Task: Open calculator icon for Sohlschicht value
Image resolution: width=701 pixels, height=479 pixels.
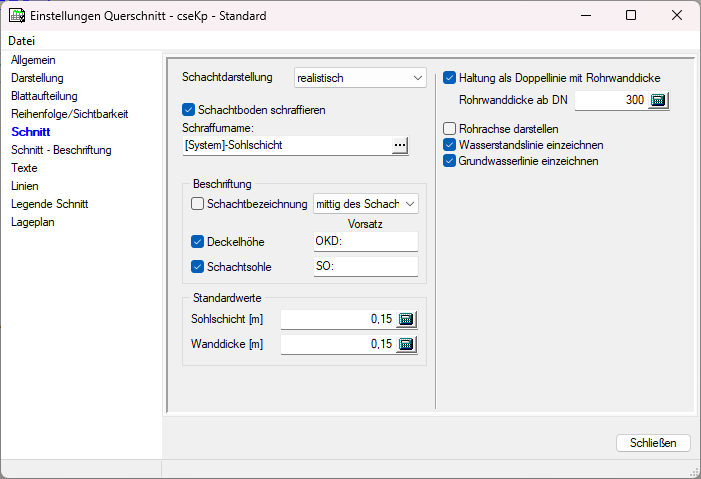Action: (x=406, y=319)
